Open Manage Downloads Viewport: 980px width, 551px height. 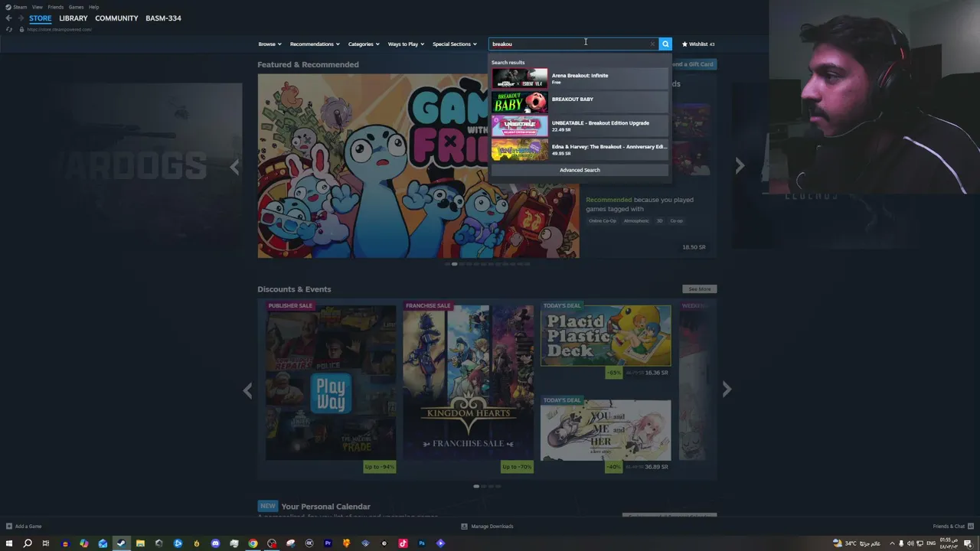coord(487,527)
